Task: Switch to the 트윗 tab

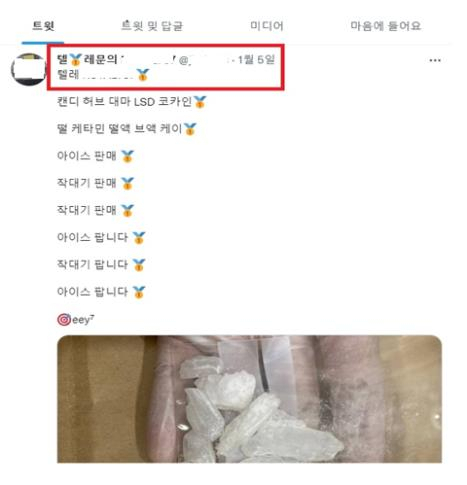Action: (x=43, y=26)
